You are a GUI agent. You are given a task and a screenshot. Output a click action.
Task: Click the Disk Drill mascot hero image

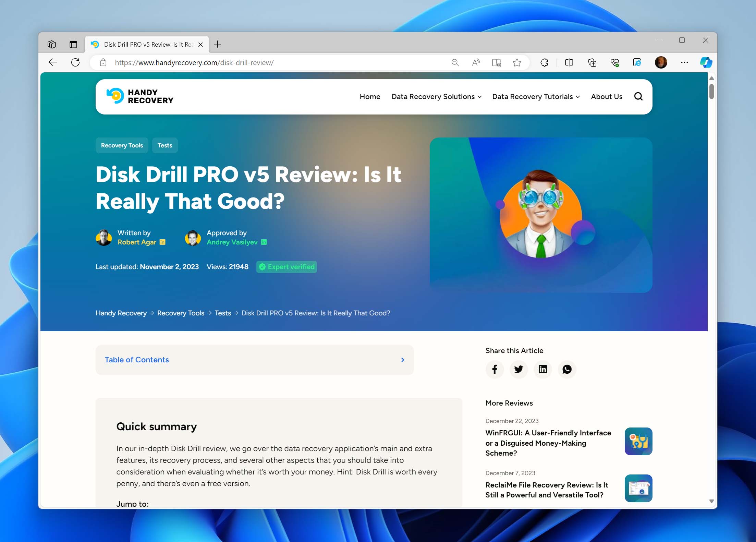tap(541, 215)
